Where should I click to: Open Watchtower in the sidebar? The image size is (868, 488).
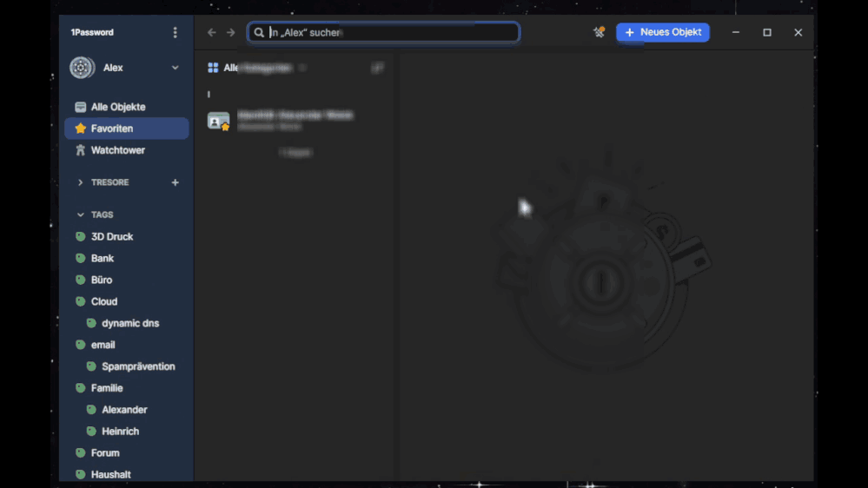pyautogui.click(x=117, y=150)
